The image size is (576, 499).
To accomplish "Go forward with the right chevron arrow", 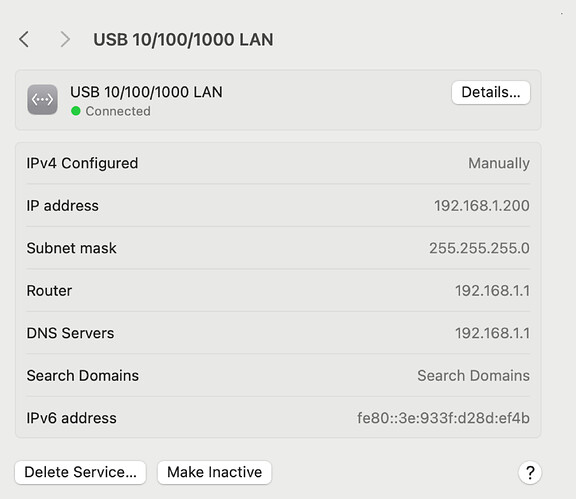I will tap(65, 39).
